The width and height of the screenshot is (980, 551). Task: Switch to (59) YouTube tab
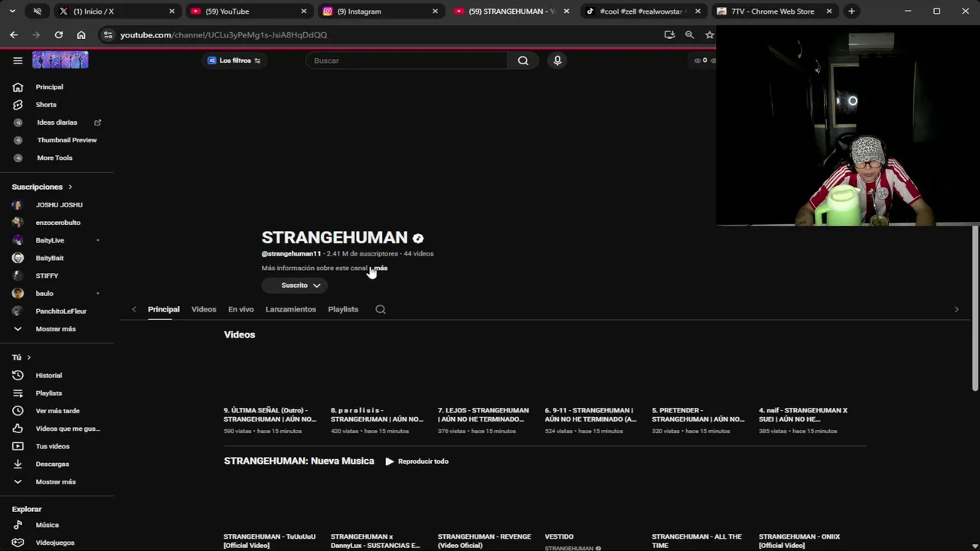249,11
